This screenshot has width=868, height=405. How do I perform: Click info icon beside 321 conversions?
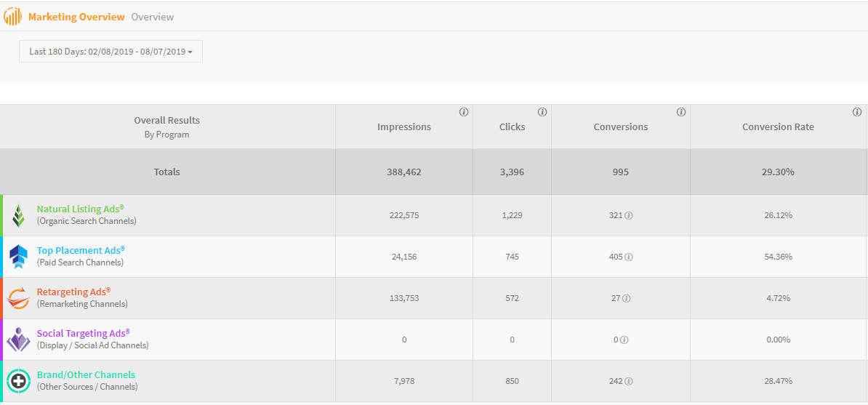click(x=629, y=216)
